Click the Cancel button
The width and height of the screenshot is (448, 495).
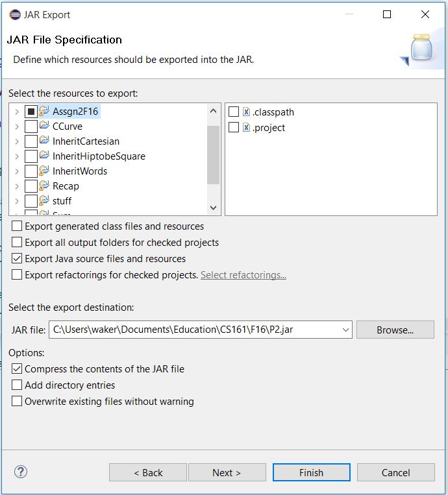[x=396, y=472]
